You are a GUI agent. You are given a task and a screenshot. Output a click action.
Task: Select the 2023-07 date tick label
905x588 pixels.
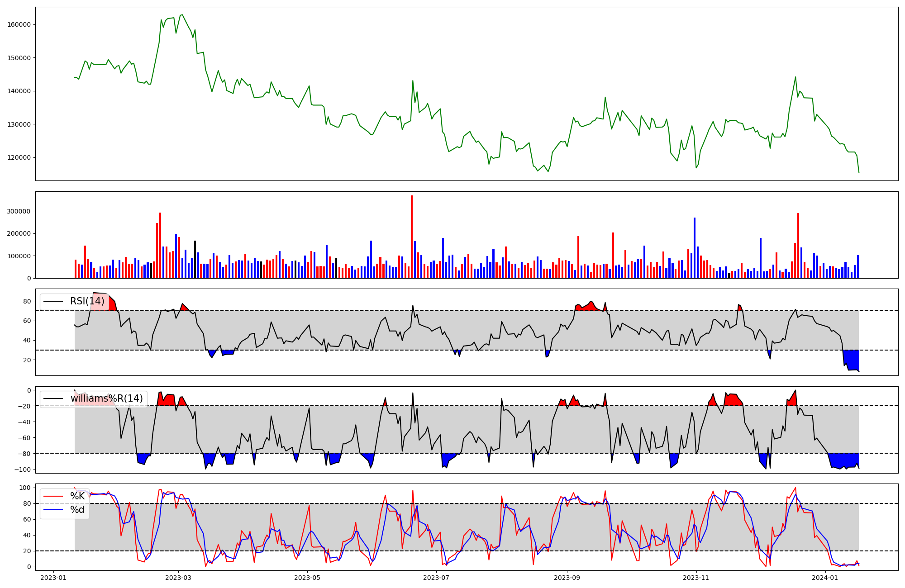click(x=437, y=578)
